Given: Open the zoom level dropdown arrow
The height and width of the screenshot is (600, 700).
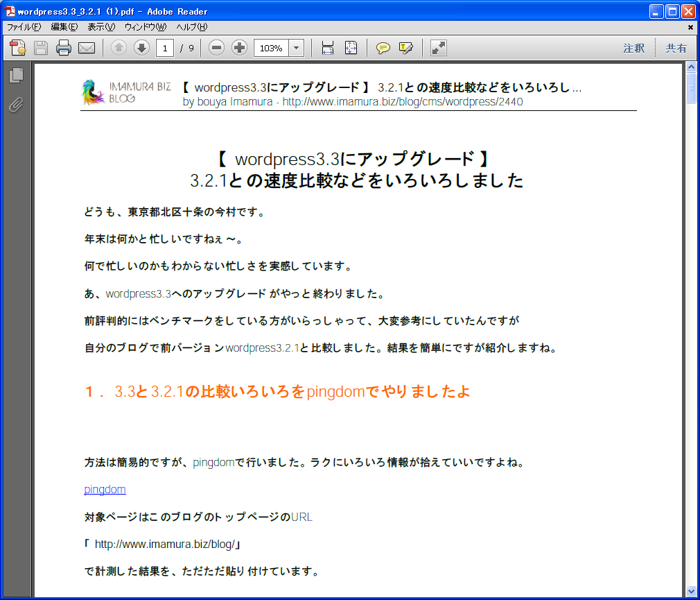Looking at the screenshot, I should tap(297, 48).
